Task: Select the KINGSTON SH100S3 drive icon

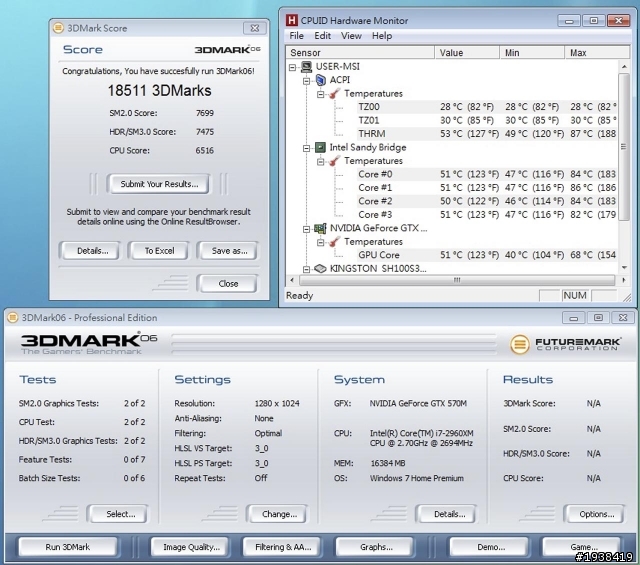Action: (320, 269)
